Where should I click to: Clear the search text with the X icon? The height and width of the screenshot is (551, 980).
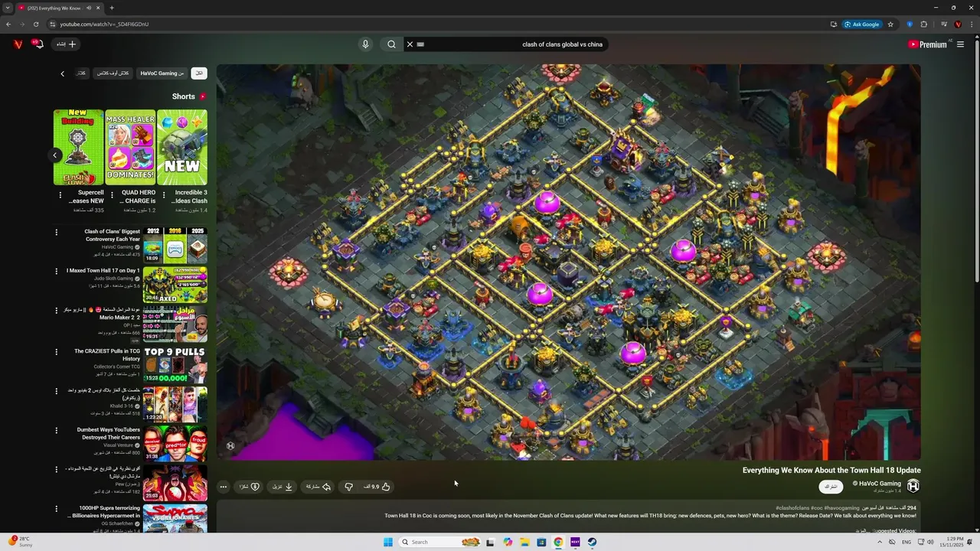pyautogui.click(x=410, y=44)
